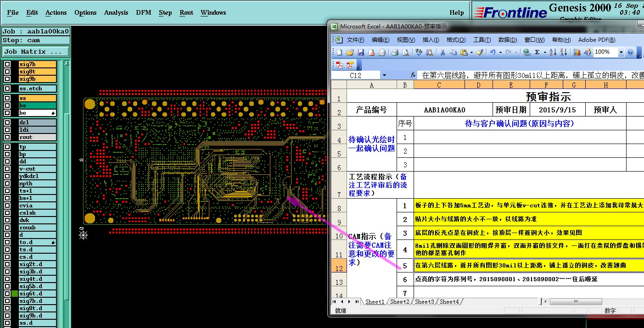Open the DFM menu in Genesis
Image resolution: width=644 pixels, height=328 pixels.
click(144, 12)
